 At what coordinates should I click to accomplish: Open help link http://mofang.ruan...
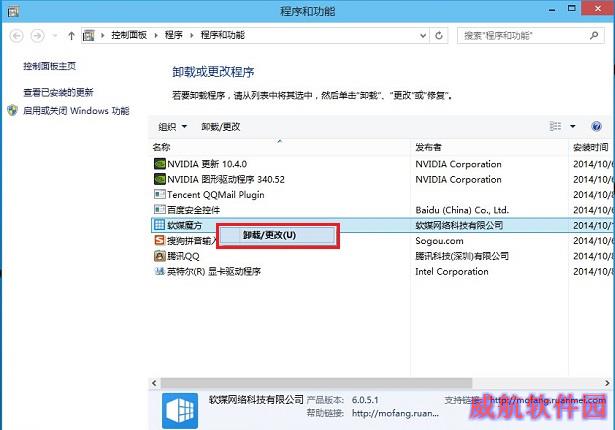pos(395,413)
